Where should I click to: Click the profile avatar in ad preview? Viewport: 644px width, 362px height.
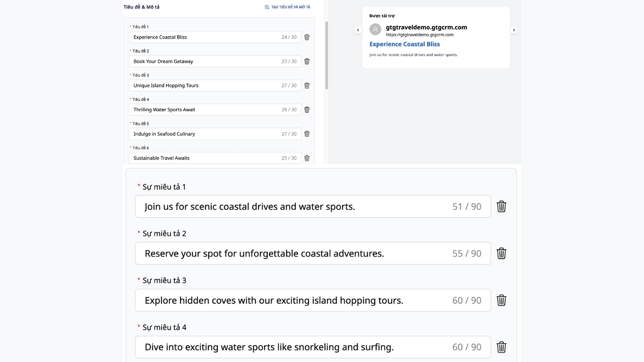(x=375, y=29)
